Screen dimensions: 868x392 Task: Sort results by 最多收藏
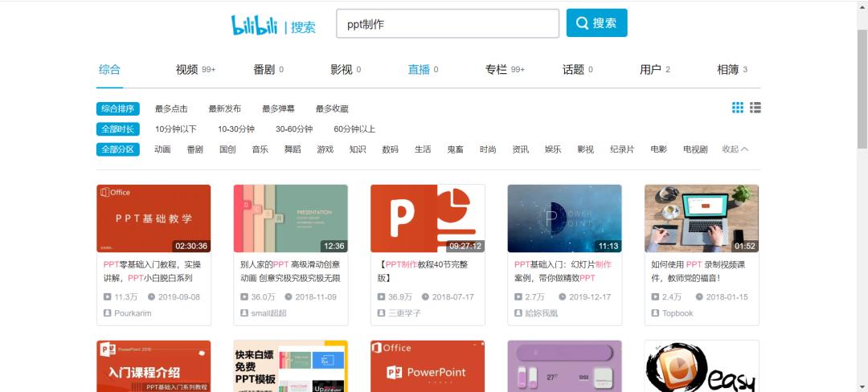point(332,109)
